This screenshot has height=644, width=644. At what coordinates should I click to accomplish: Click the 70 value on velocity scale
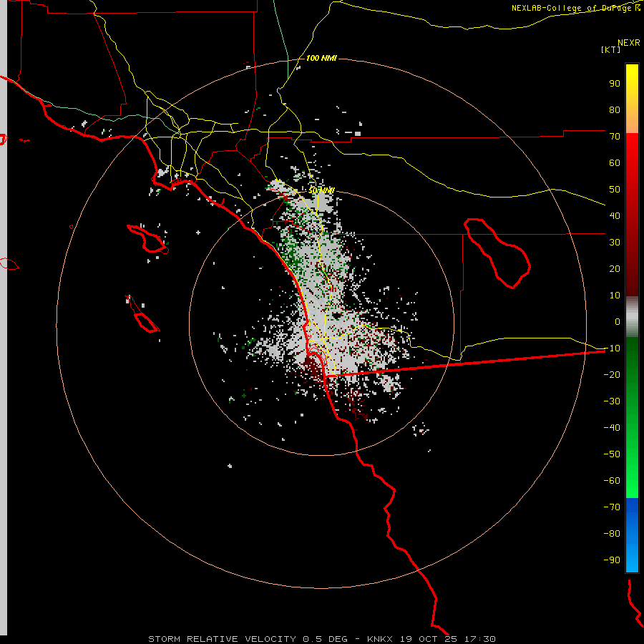[x=615, y=137]
